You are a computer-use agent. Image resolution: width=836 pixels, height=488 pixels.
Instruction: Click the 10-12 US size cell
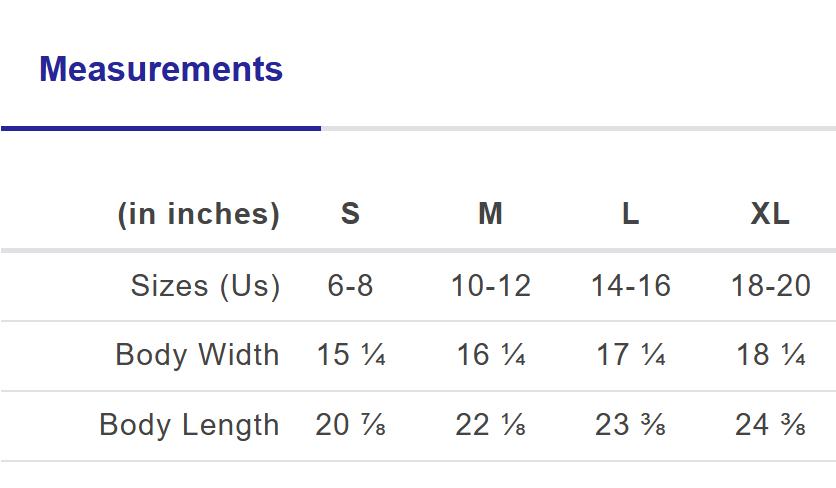pyautogui.click(x=490, y=286)
